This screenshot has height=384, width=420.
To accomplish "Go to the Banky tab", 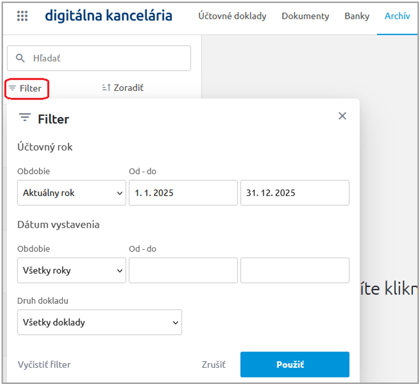I will click(357, 16).
